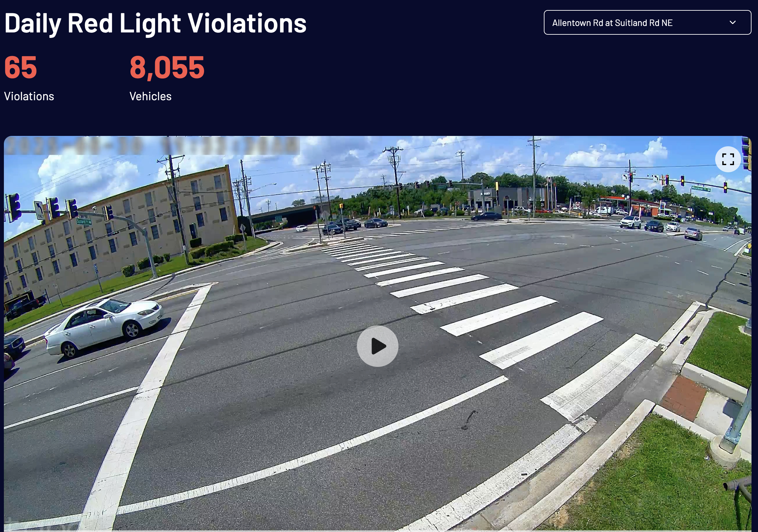Select the Vehicles label under 8,055
Viewport: 758px width, 532px height.
151,96
